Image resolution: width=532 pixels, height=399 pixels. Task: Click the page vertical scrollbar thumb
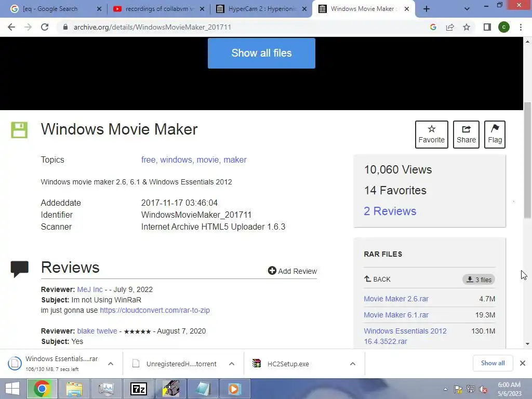[x=527, y=160]
